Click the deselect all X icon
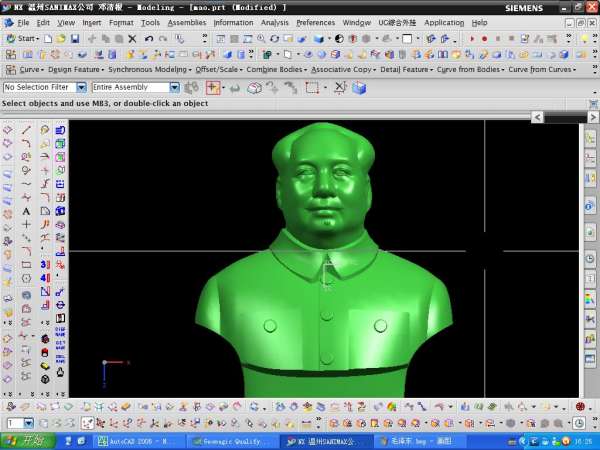Screen dimensions: 600x450 click(340, 88)
